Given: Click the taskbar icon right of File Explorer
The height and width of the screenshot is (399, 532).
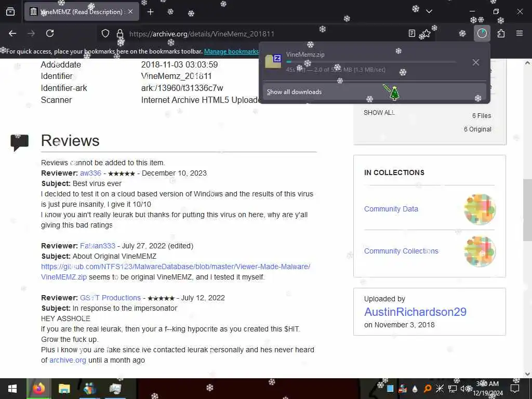Looking at the screenshot, I should [89, 389].
